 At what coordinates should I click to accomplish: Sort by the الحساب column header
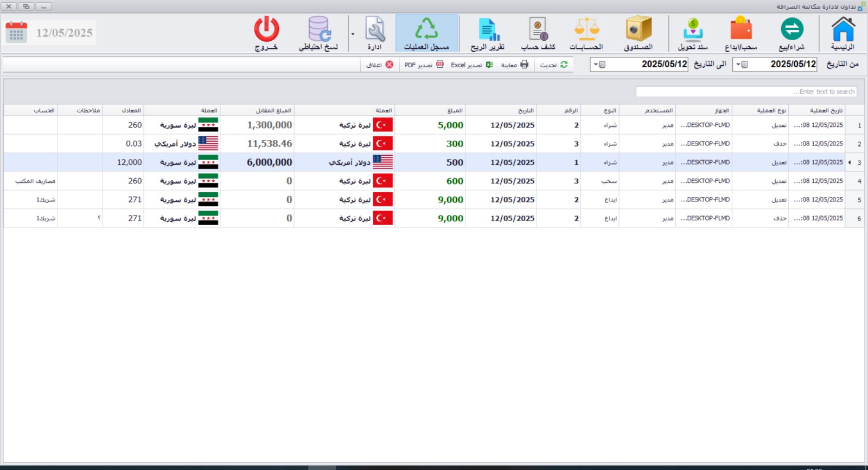click(30, 110)
